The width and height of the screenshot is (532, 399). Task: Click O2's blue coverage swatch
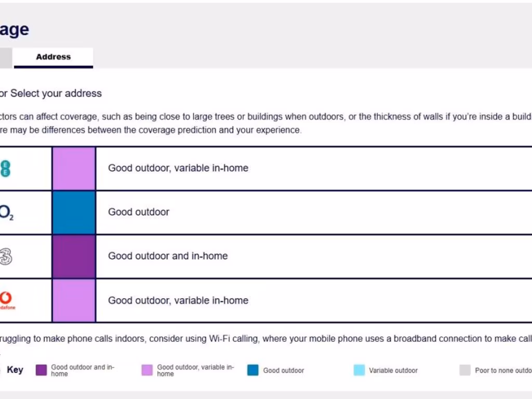point(74,212)
